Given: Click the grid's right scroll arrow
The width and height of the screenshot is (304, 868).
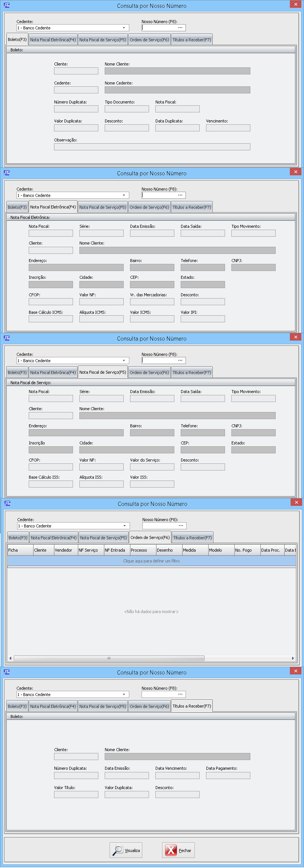Looking at the screenshot, I should pos(293,658).
